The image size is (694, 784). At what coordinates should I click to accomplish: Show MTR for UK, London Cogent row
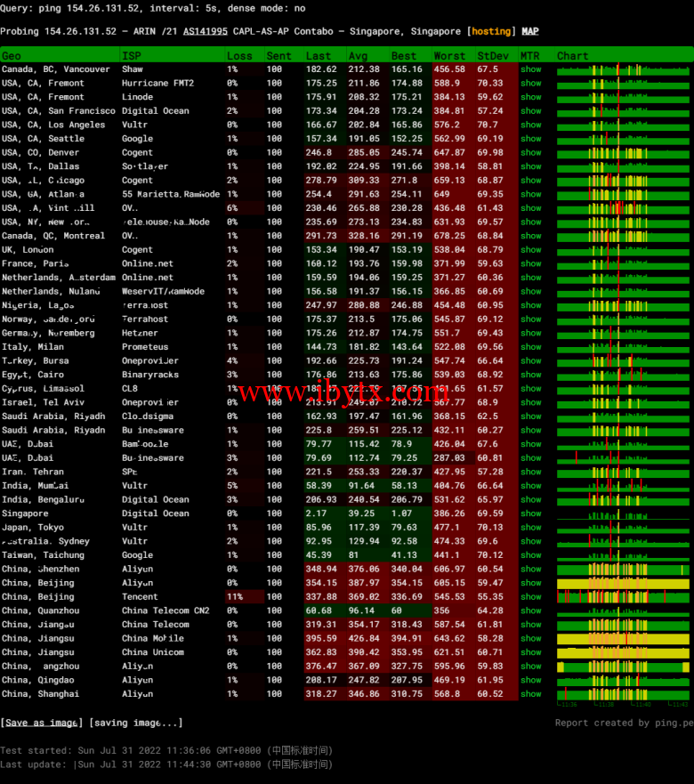530,250
